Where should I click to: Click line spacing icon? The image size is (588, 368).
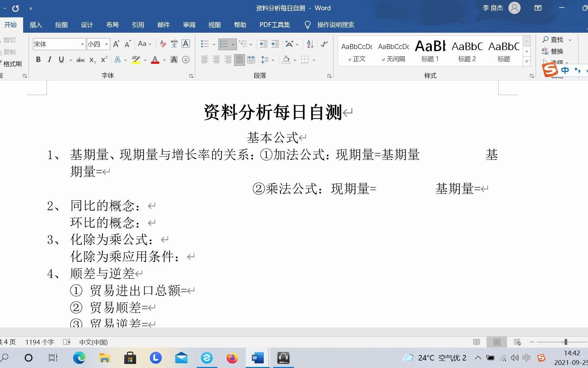[x=265, y=60]
